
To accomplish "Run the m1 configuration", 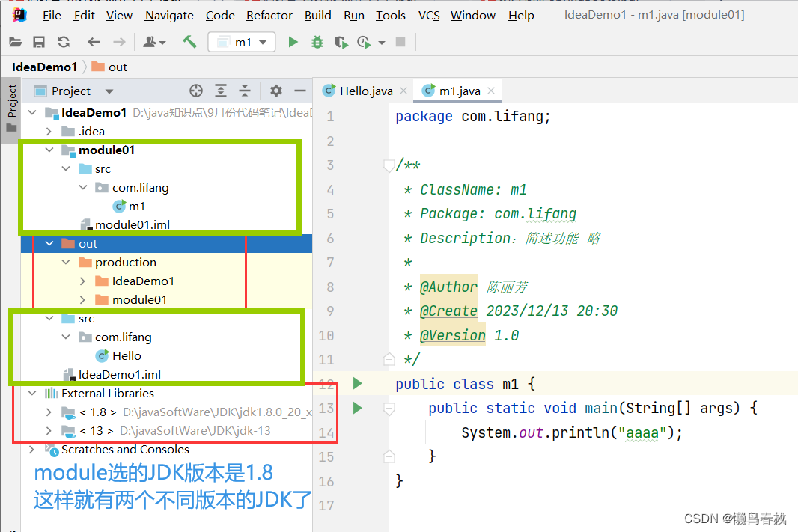I will click(293, 42).
